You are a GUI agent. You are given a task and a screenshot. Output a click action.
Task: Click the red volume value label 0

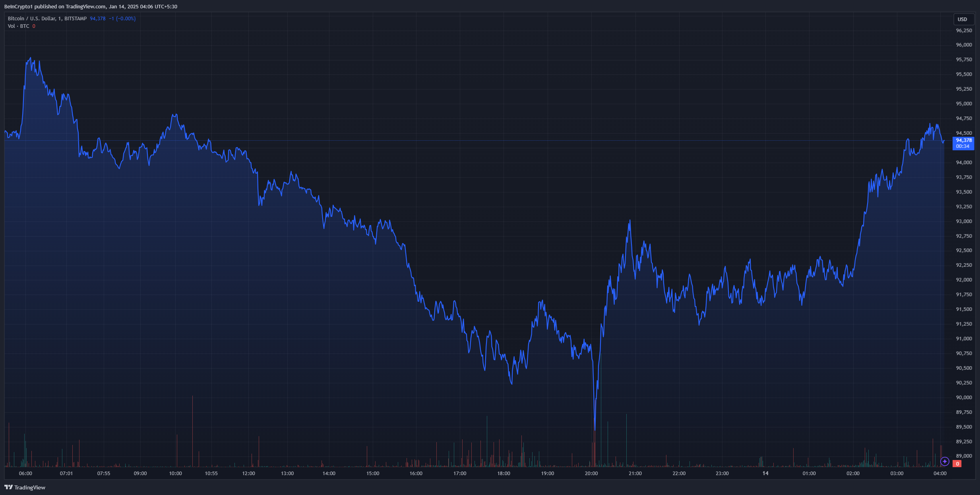click(x=957, y=464)
